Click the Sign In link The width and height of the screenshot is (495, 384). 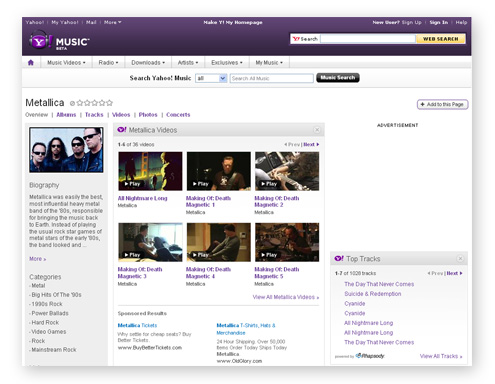click(438, 22)
